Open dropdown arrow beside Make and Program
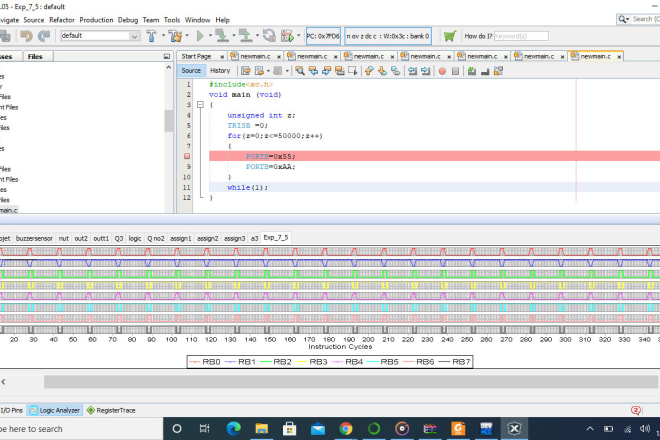660x440 pixels. coord(234,35)
